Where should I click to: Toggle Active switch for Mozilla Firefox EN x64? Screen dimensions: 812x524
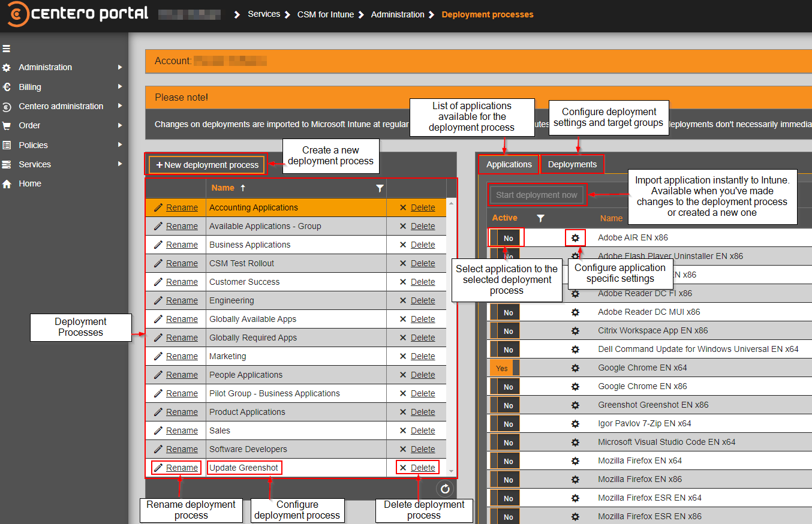[x=505, y=461]
